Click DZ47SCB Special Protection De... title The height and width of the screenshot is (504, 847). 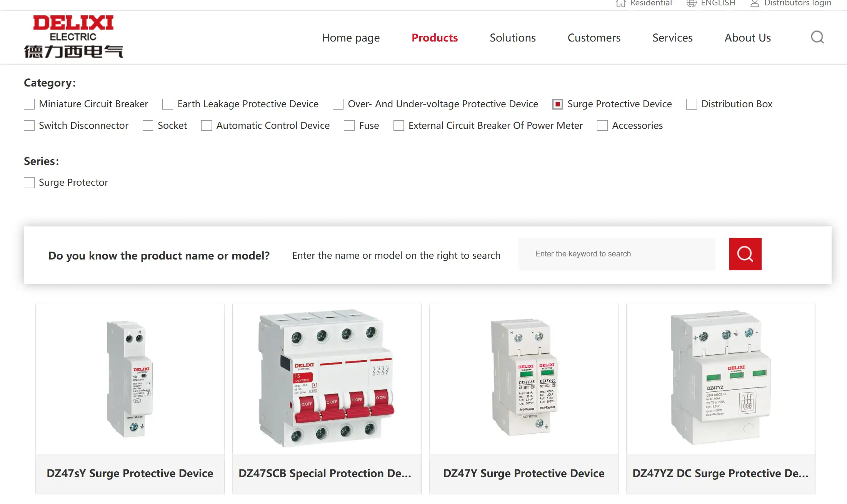[x=325, y=473]
